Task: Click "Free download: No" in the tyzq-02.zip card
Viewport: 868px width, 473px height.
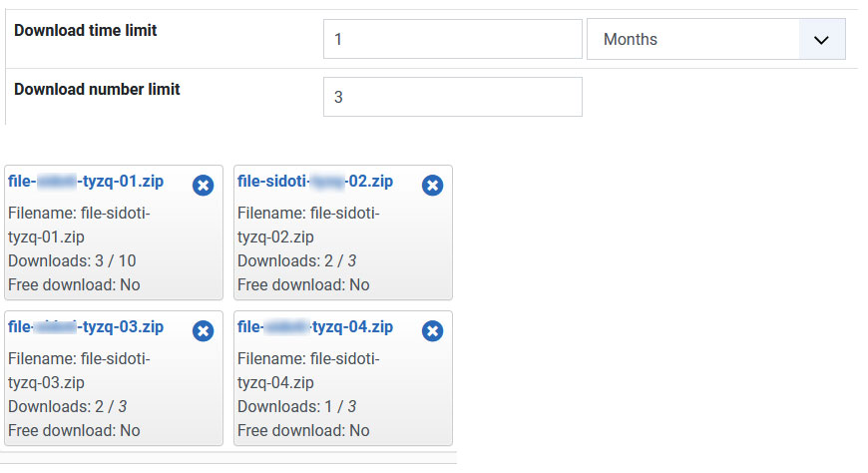Action: pyautogui.click(x=303, y=285)
